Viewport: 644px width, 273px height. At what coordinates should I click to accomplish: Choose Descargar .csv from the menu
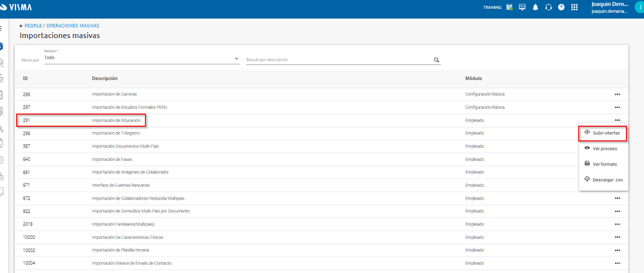coord(603,180)
